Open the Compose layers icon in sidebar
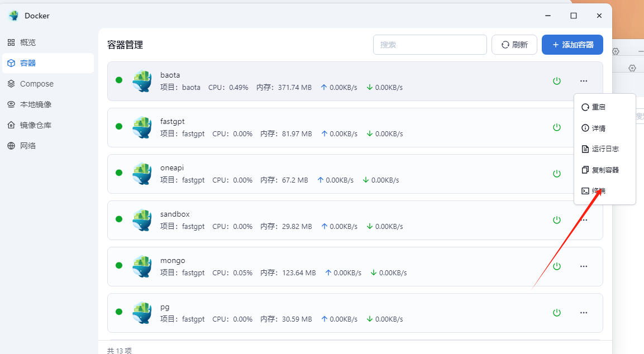The image size is (644, 354). coord(11,84)
